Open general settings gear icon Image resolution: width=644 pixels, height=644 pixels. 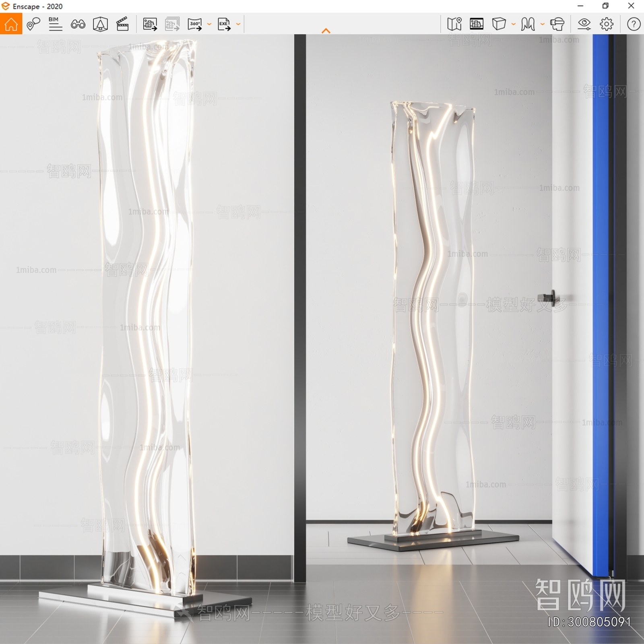607,24
